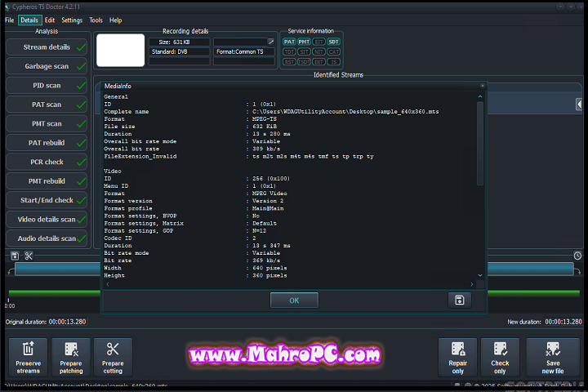Click the PMT scan button
588x392 pixels.
click(x=47, y=124)
